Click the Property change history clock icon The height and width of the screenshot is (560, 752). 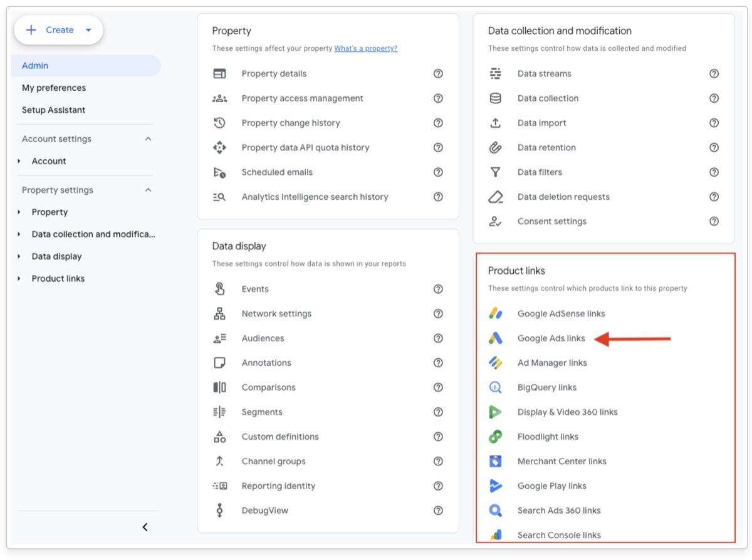(x=219, y=123)
